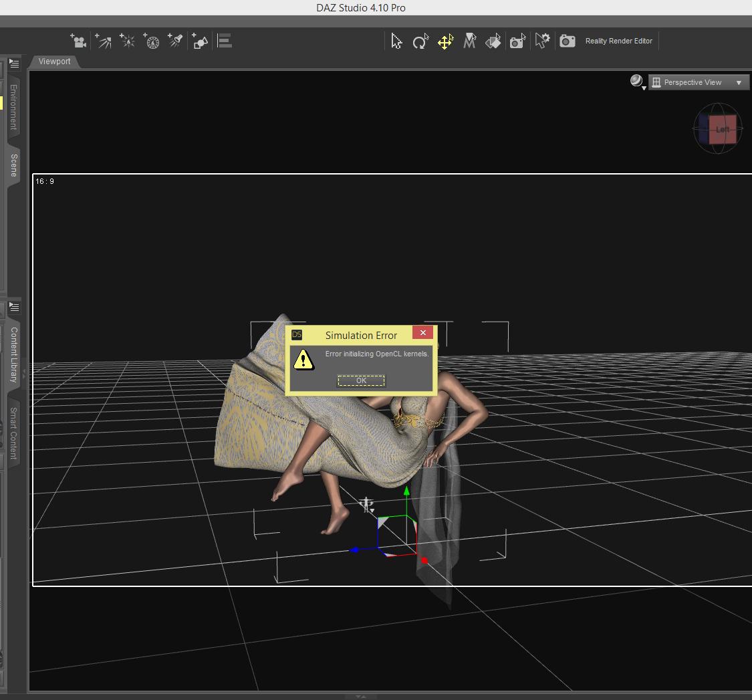Open the Reality Render Editor
752x700 pixels.
tap(618, 41)
